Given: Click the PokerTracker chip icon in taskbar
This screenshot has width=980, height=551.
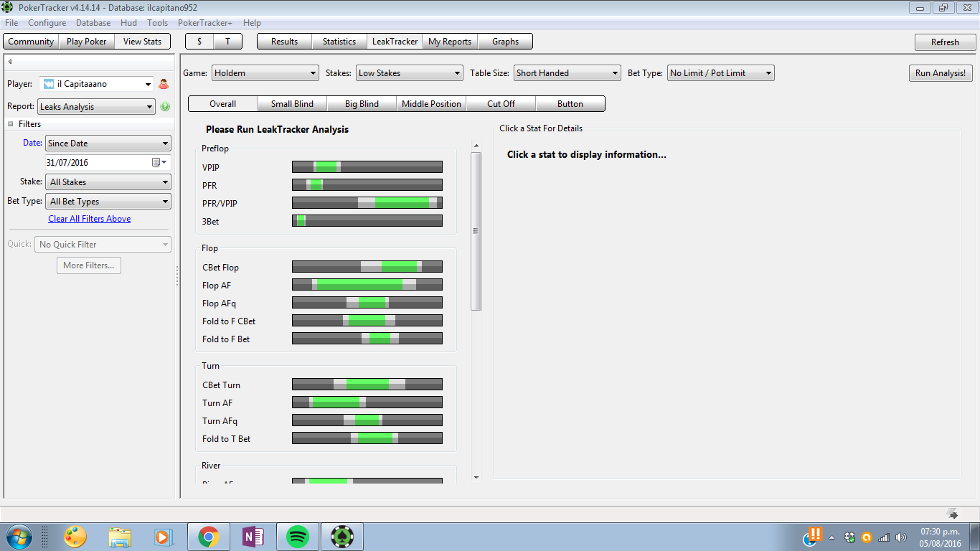Looking at the screenshot, I should (342, 537).
